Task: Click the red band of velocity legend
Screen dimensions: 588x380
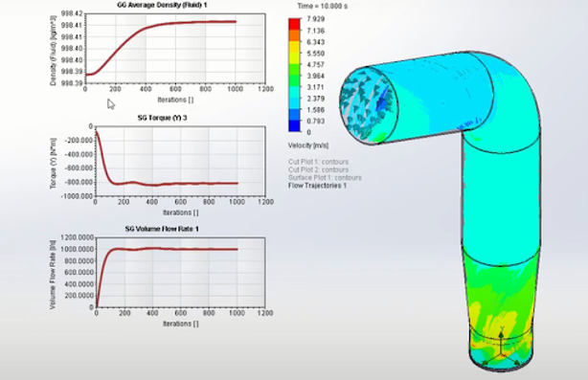Action: (x=294, y=24)
